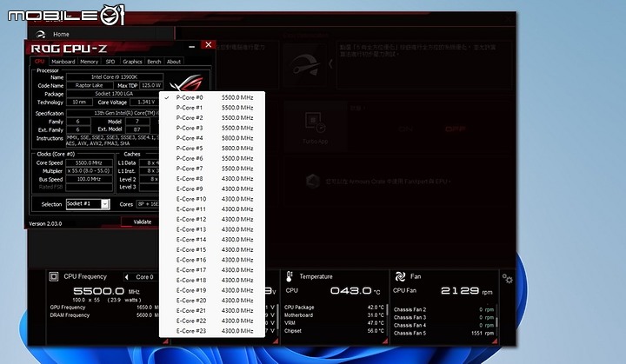Viewport: 626px width, 364px height.
Task: Pick E-Core #14 entry
Action: click(211, 240)
